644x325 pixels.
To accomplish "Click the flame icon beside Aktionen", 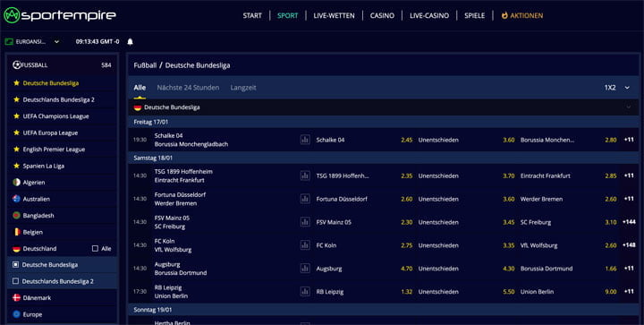I will pos(504,15).
